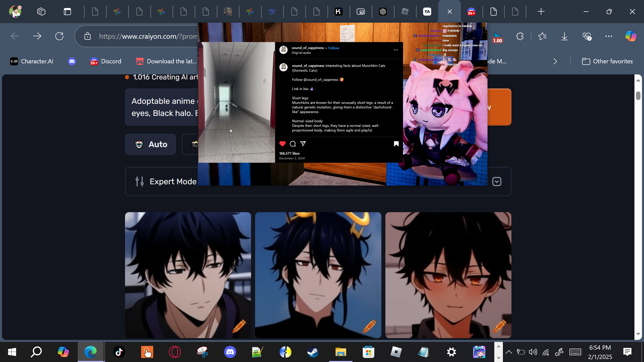Refresh the Craiyon page

(59, 36)
